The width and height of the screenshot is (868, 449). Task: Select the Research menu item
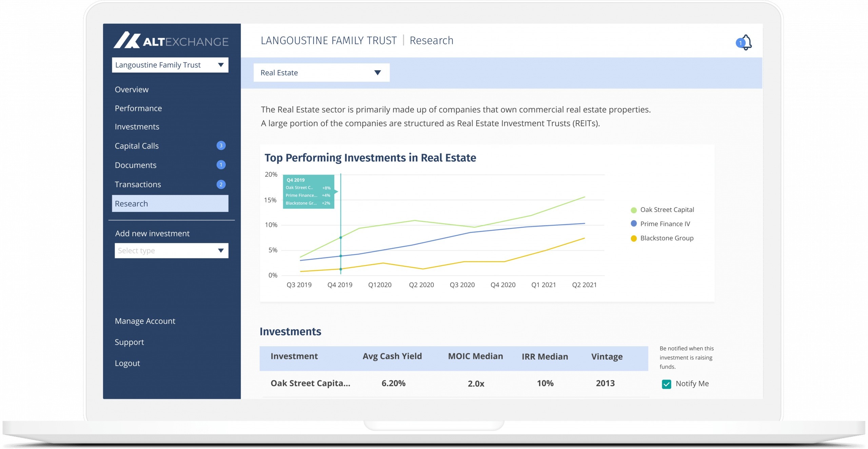coord(170,203)
